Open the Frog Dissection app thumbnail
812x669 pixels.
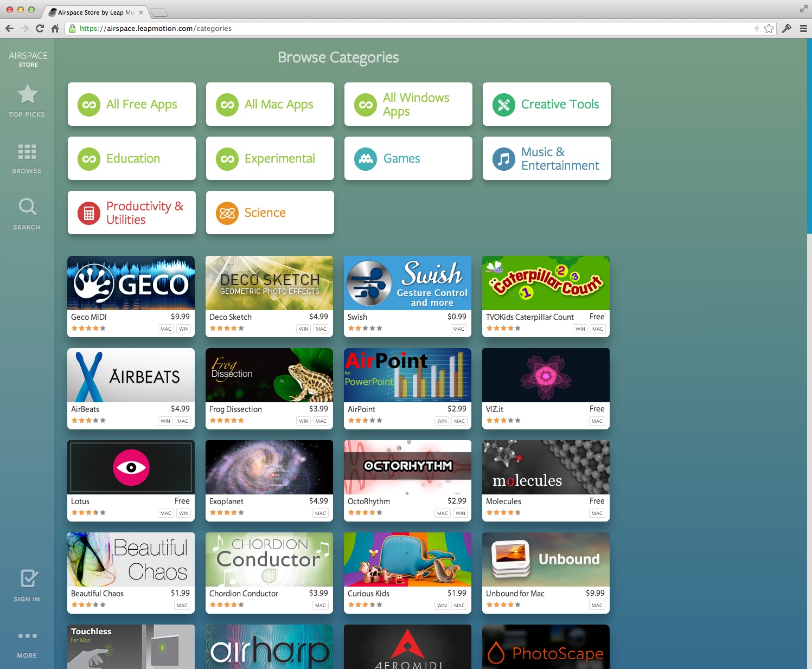(x=269, y=375)
